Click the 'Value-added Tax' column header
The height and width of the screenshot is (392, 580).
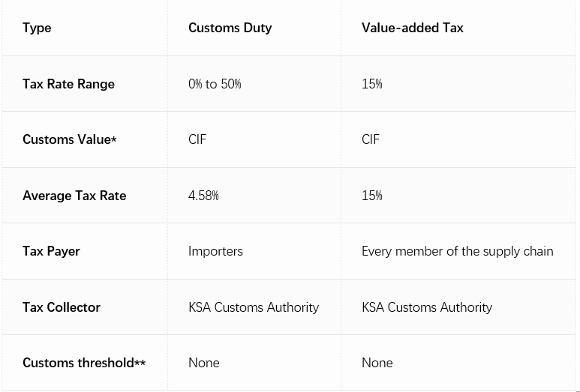click(x=412, y=28)
